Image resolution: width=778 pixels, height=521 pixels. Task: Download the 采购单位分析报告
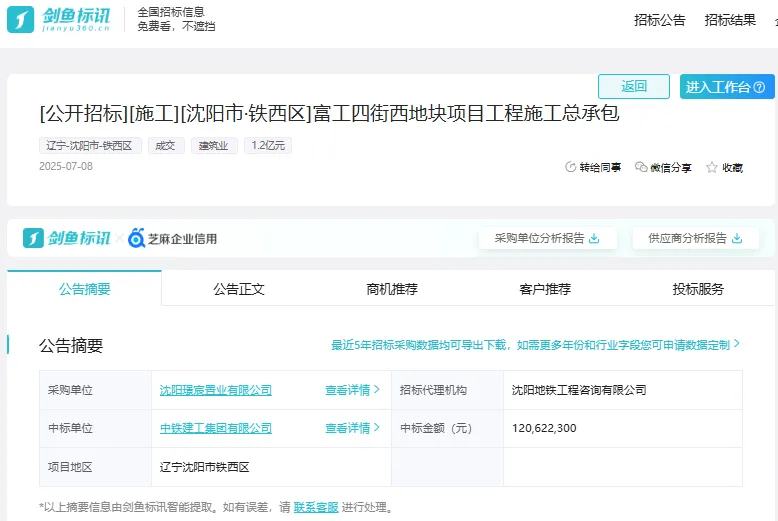[594, 238]
